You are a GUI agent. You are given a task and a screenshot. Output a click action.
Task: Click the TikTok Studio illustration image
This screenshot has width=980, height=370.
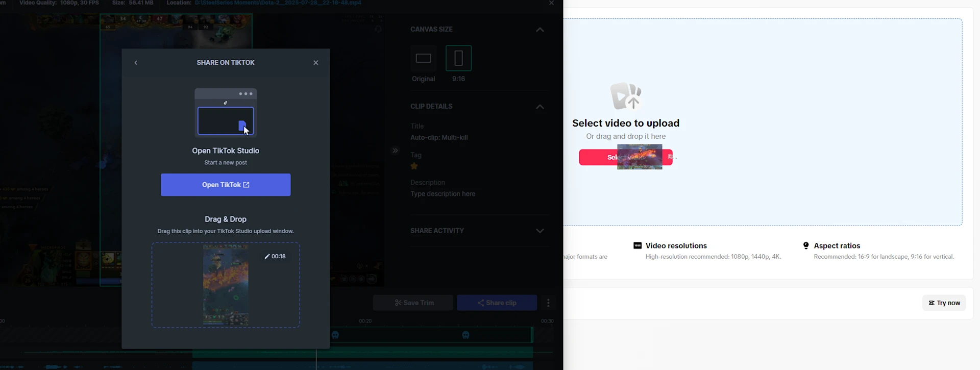[226, 113]
